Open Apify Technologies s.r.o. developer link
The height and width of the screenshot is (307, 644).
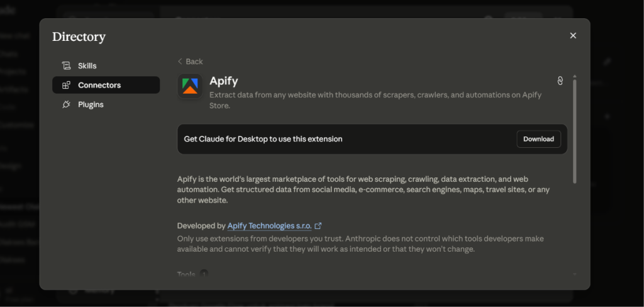point(269,226)
